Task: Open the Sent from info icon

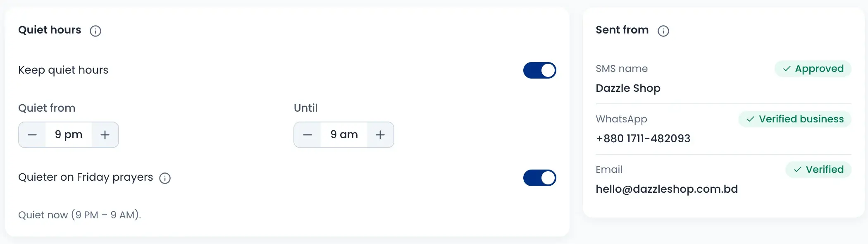Action: coord(663,31)
